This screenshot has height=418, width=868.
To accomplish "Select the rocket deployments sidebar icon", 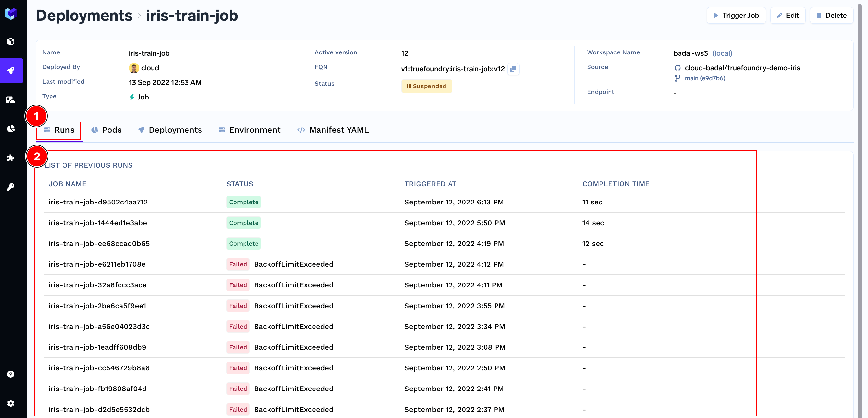I will pyautogui.click(x=11, y=70).
